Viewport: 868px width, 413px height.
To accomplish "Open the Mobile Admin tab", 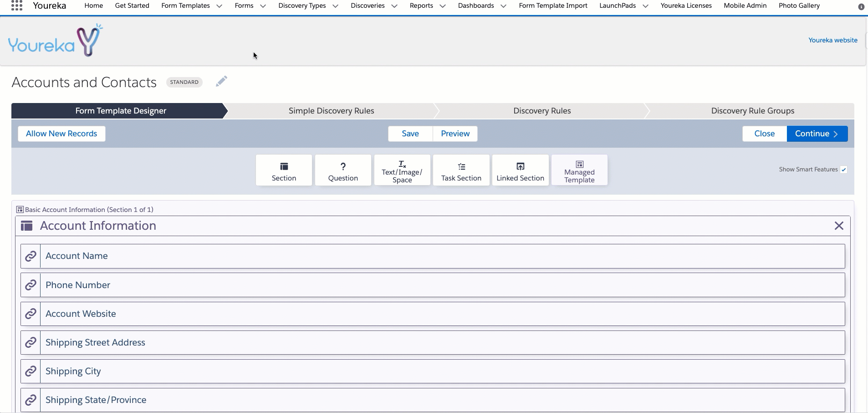I will pos(745,5).
